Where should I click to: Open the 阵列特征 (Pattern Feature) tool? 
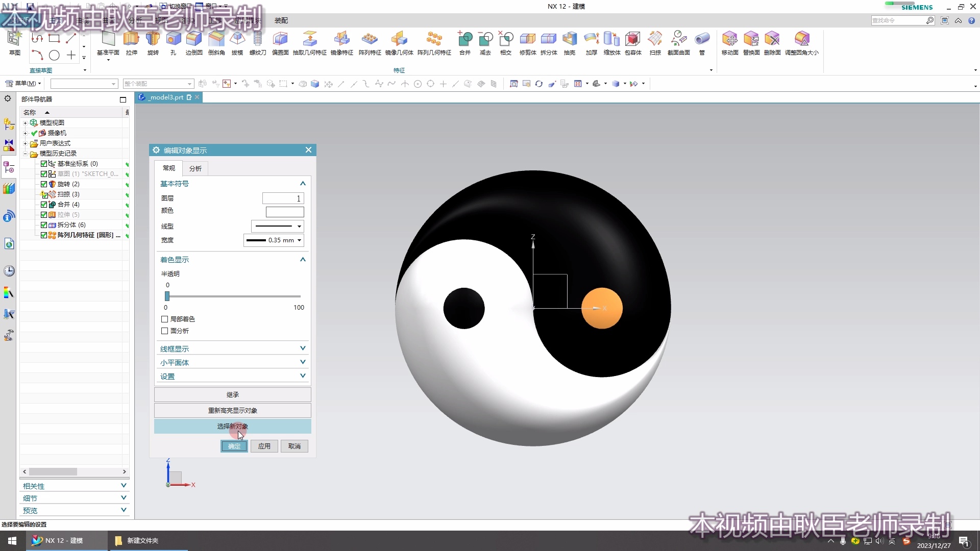[370, 40]
